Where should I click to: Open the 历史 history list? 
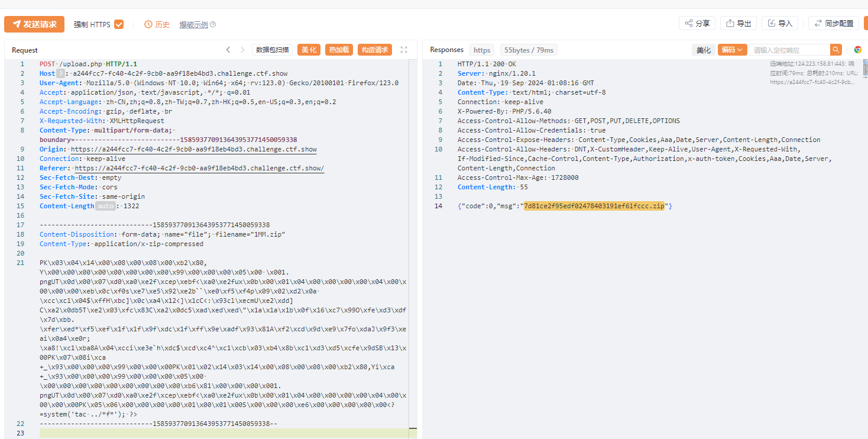coord(157,24)
